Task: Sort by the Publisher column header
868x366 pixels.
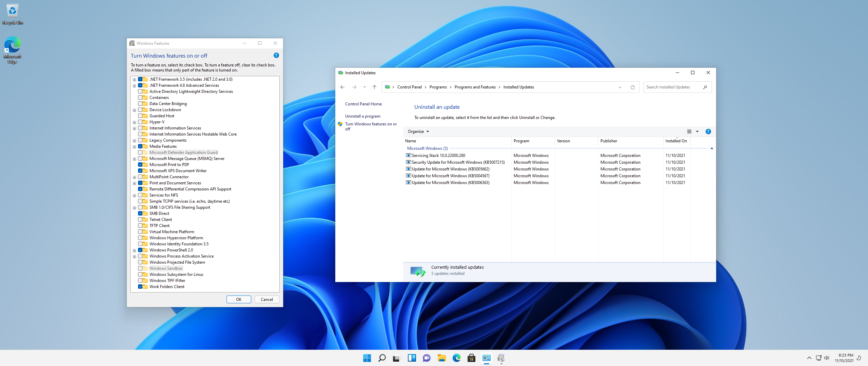Action: [x=631, y=141]
